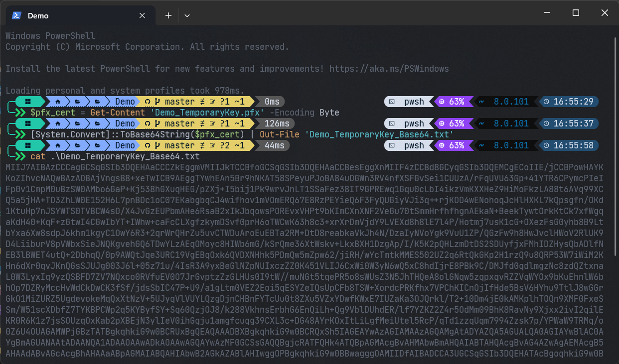The height and width of the screenshot is (364, 619).
Task: Click the GitHub icon in the 0ms prompt row
Action: 148,102
